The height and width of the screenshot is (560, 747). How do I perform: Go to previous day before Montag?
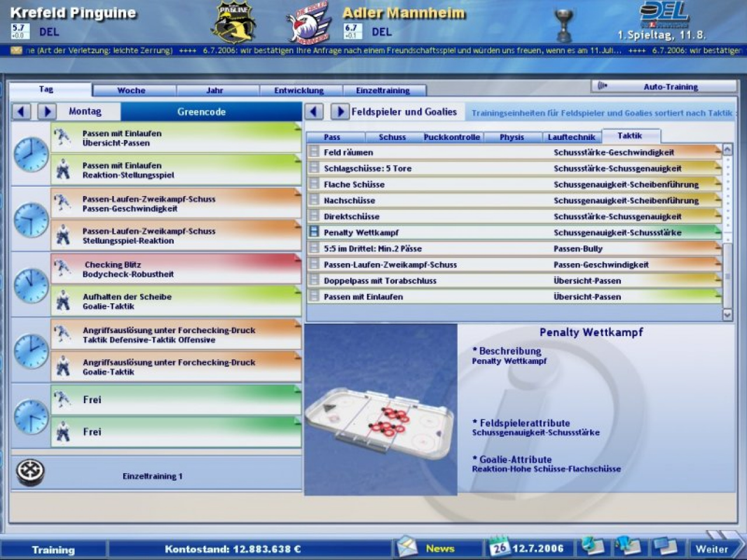[x=22, y=111]
